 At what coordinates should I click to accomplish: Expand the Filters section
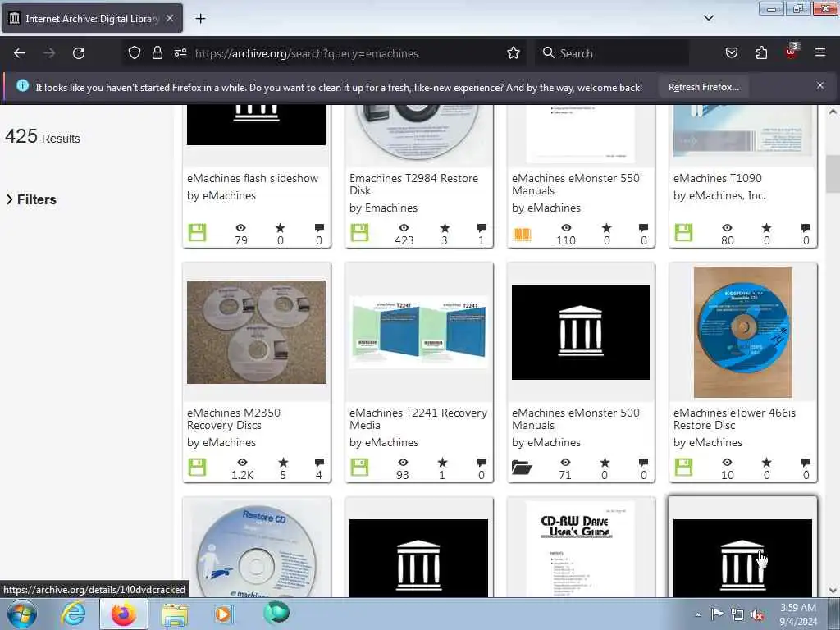(x=31, y=200)
